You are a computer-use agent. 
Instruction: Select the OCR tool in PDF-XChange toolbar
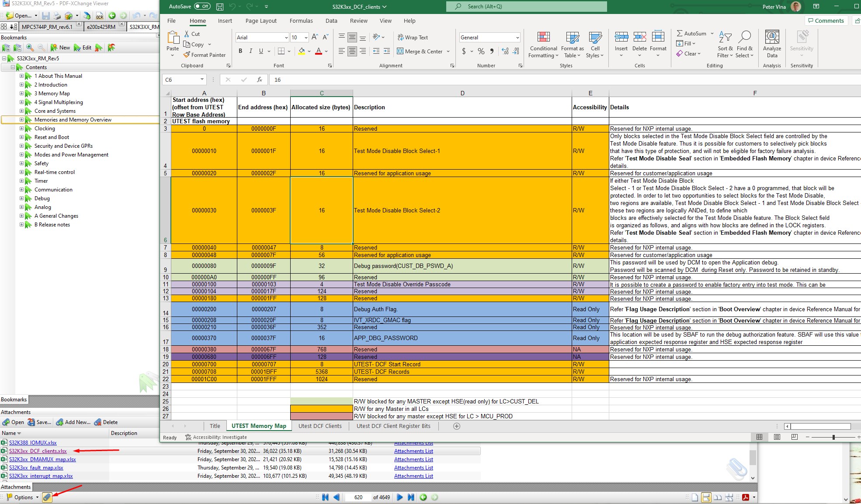click(100, 15)
